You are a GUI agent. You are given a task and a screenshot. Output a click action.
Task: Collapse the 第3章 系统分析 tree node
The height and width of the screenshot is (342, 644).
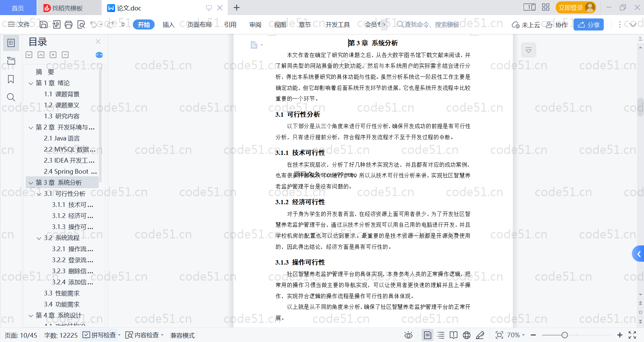pos(31,183)
